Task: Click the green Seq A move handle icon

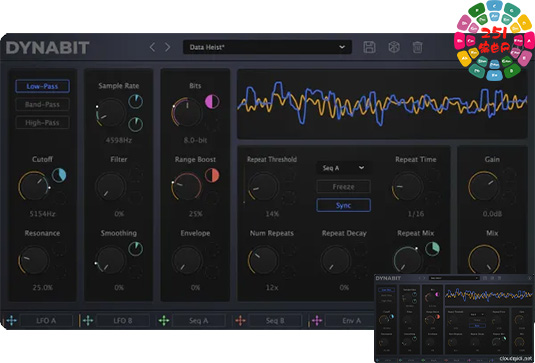Action: point(164,321)
